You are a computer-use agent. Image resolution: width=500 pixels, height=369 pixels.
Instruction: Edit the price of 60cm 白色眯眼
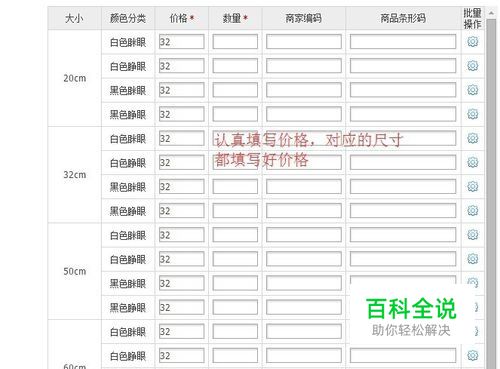182,331
